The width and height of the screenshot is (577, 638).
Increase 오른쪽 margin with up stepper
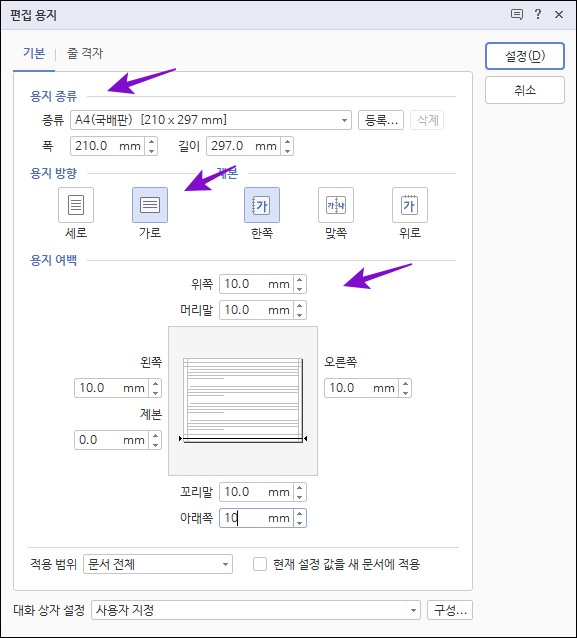point(405,384)
